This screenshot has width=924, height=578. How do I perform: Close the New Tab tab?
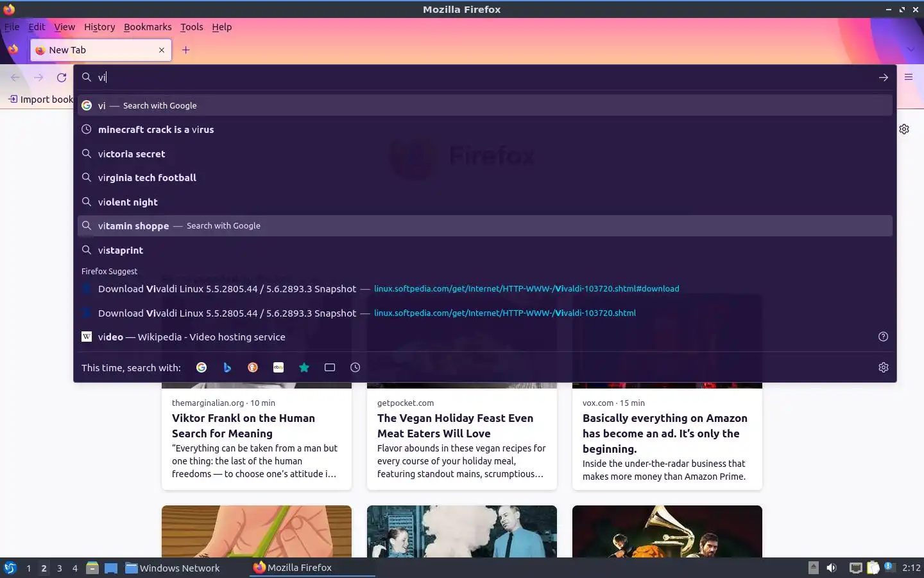click(162, 50)
